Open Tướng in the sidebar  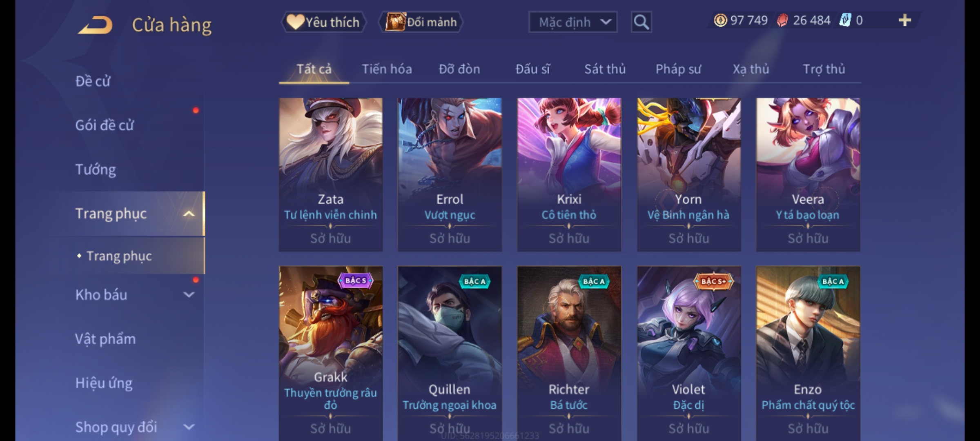pos(96,169)
